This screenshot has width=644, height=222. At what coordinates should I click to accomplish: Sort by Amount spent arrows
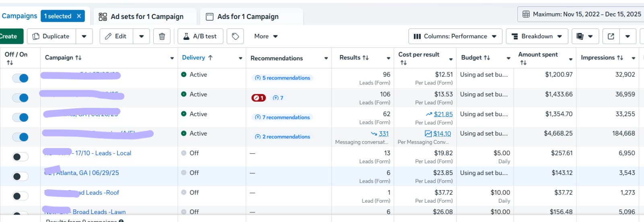pyautogui.click(x=523, y=63)
